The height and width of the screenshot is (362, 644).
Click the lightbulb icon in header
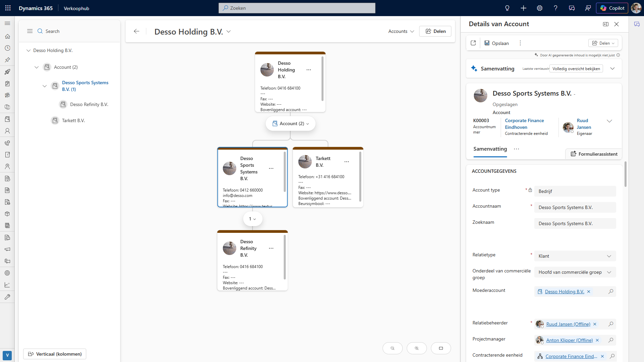tap(507, 8)
